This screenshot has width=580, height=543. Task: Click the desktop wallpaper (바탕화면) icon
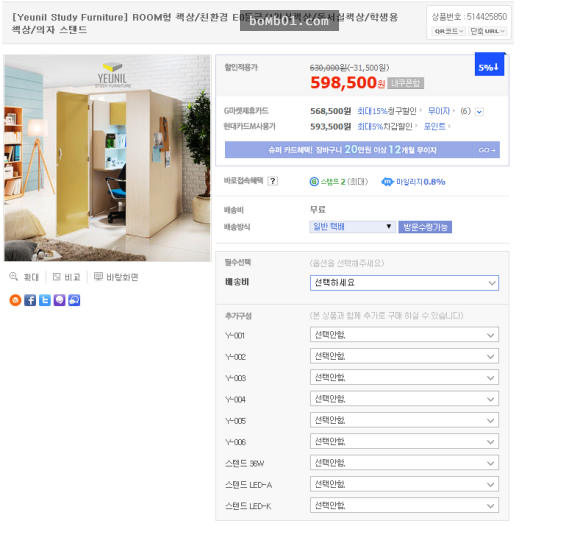(98, 276)
